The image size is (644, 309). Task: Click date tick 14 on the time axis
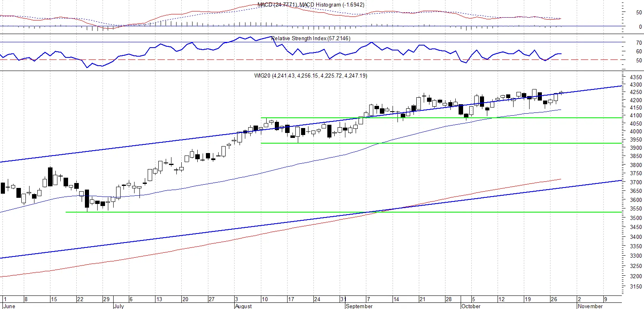click(396, 300)
